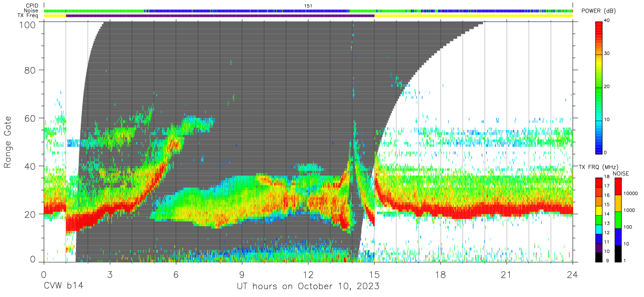
Task: Click the red backscatter band near hour 18
Action: (441, 212)
